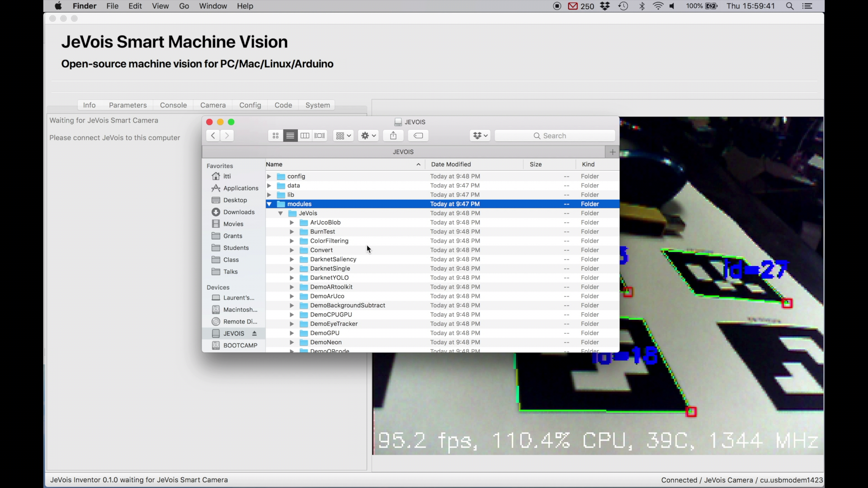Sort by Date Modified column
The image size is (868, 488).
[x=474, y=164]
